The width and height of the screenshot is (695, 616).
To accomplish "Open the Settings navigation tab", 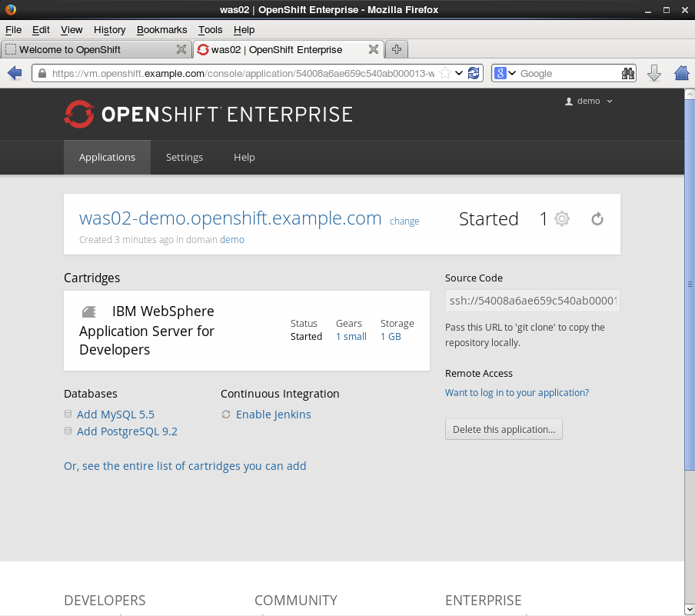I will 184,157.
